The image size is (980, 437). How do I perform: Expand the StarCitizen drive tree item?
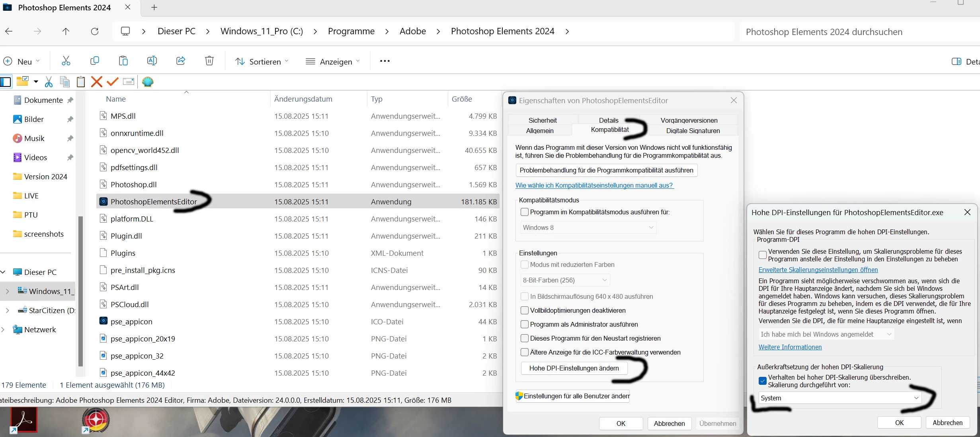7,310
